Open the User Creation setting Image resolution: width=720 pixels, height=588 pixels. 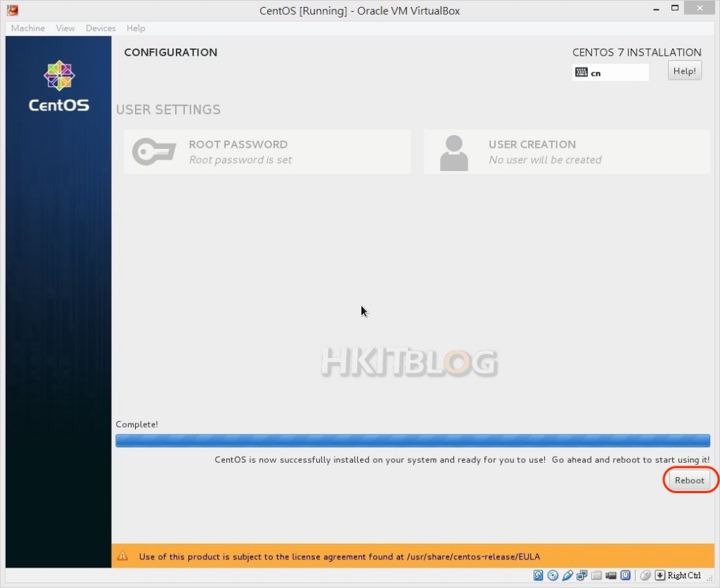point(567,152)
